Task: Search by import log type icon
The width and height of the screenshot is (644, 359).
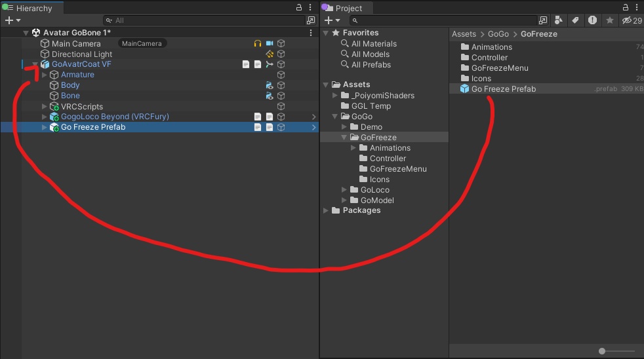Action: click(x=592, y=20)
